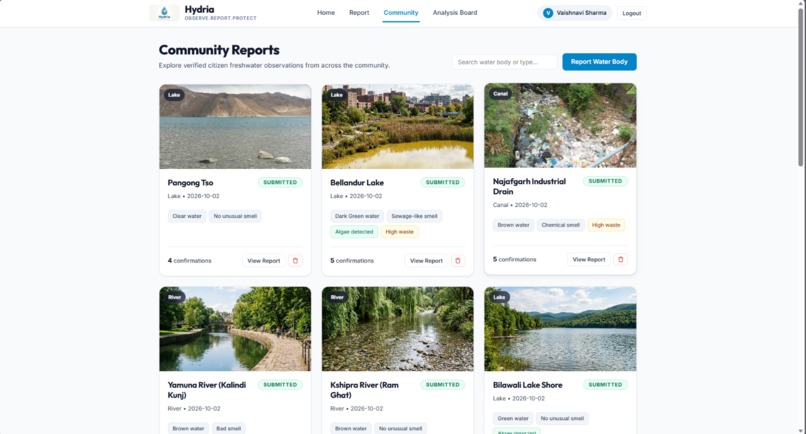Click SUBMITTED badge on Kshipra River card
The height and width of the screenshot is (434, 806).
click(x=443, y=385)
